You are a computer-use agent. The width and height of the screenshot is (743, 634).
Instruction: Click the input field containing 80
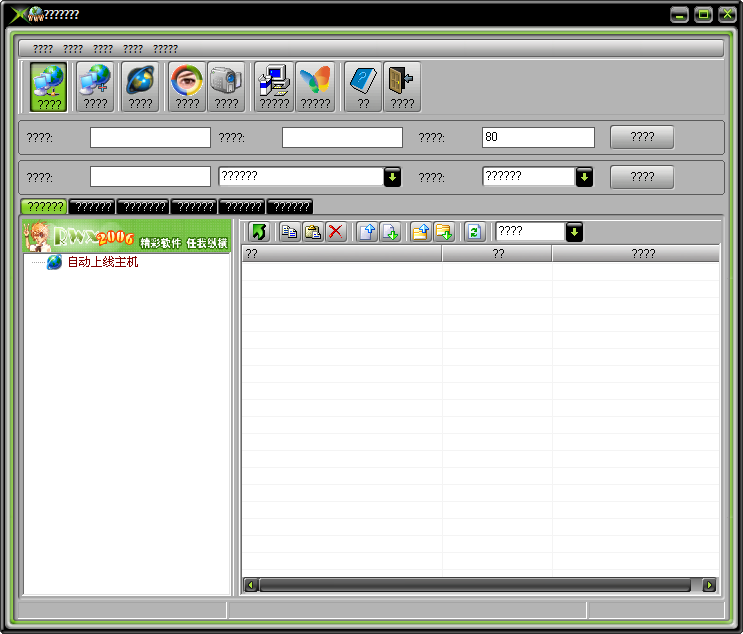click(537, 137)
